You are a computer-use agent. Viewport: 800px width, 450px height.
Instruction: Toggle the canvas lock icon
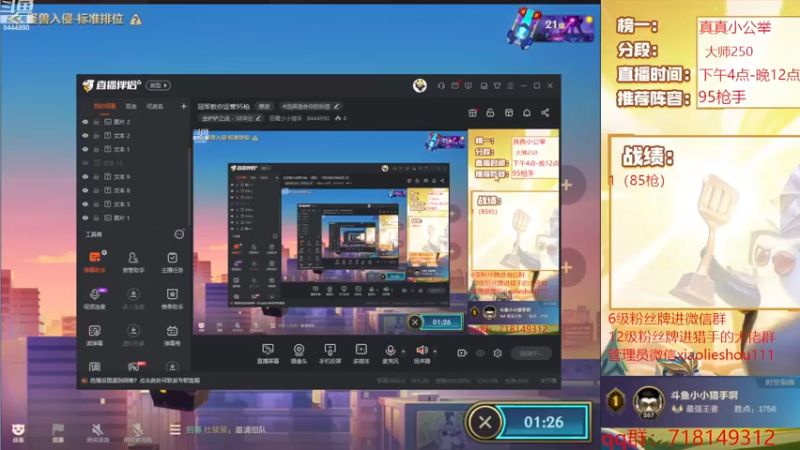[x=490, y=113]
